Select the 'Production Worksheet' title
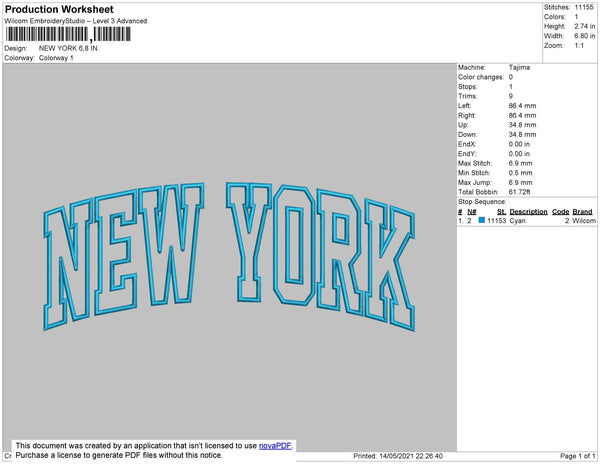The height and width of the screenshot is (464, 600). [x=59, y=9]
